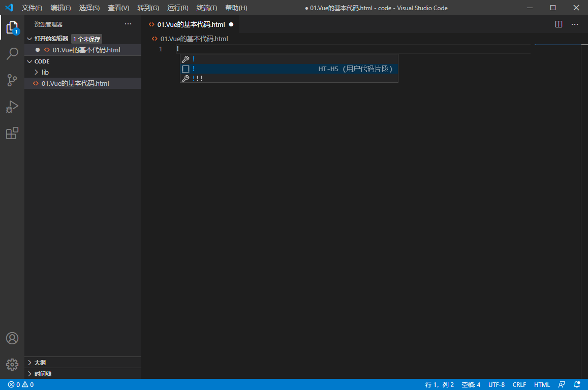Click the remote connection icon in status bar
This screenshot has width=588, height=390.
[562, 384]
